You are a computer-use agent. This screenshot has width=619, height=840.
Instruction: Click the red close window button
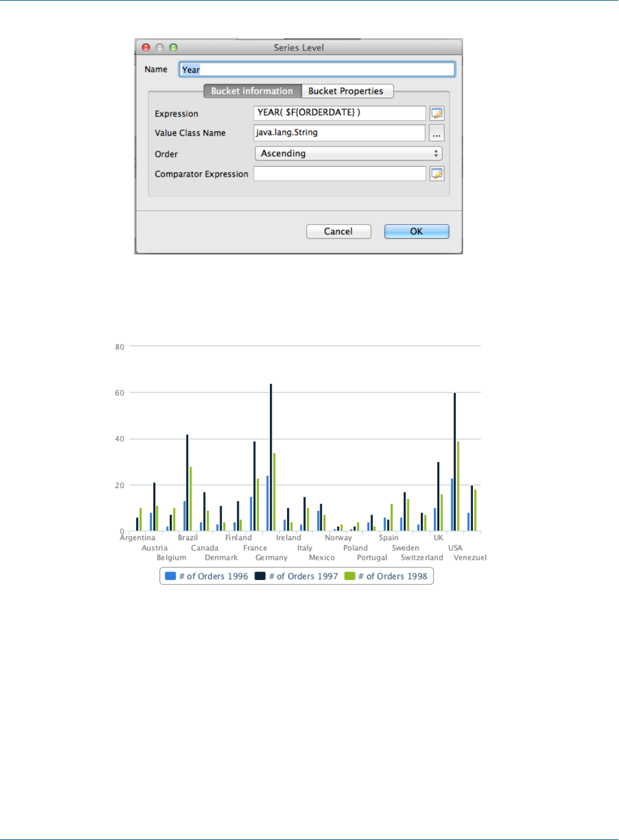(x=146, y=47)
